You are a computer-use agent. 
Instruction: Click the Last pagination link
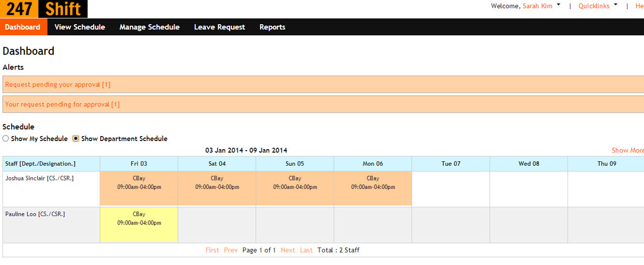click(x=306, y=250)
